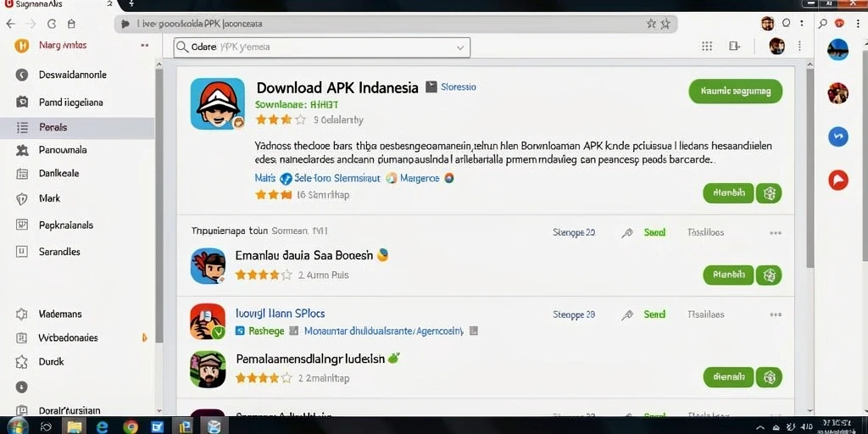Open the apps grid icon
Screen dimensions: 868x434
pos(707,47)
